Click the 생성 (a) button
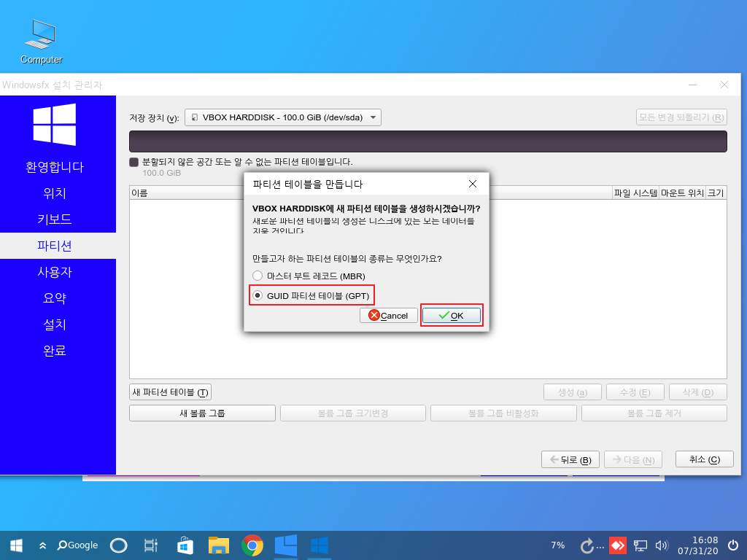The width and height of the screenshot is (747, 560). pyautogui.click(x=572, y=392)
